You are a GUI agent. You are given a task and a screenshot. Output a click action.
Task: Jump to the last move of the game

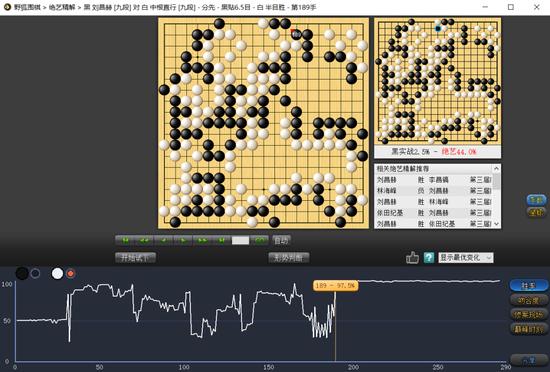(x=221, y=241)
